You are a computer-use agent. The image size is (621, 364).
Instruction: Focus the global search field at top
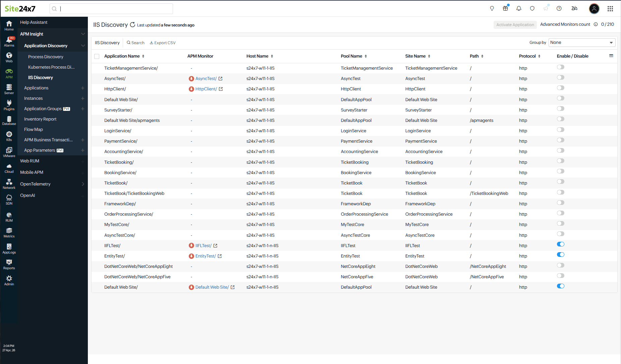(111, 9)
